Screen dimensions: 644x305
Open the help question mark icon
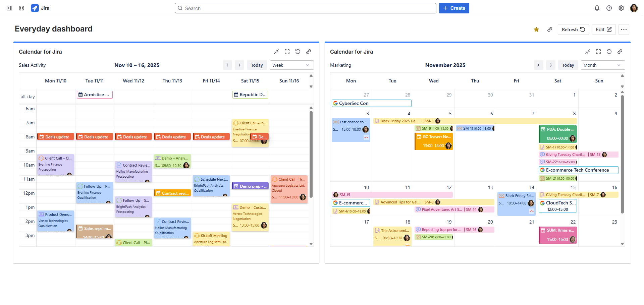[609, 8]
